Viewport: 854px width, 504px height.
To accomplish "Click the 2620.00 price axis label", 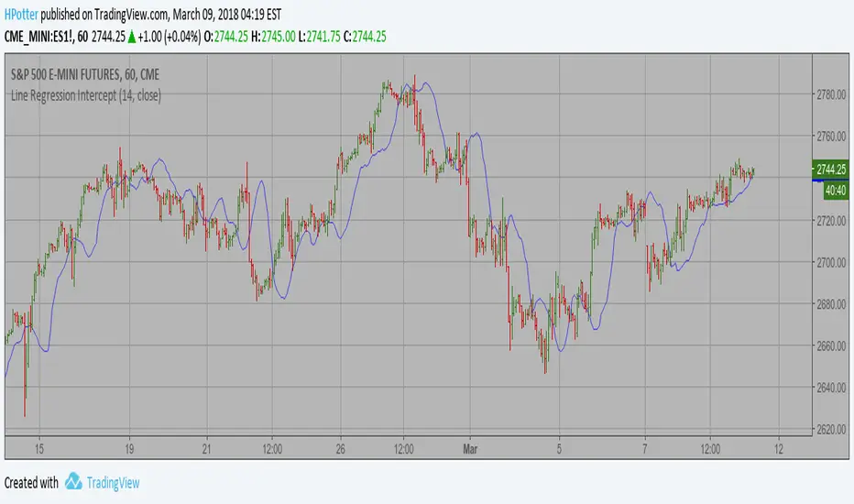I will (831, 430).
